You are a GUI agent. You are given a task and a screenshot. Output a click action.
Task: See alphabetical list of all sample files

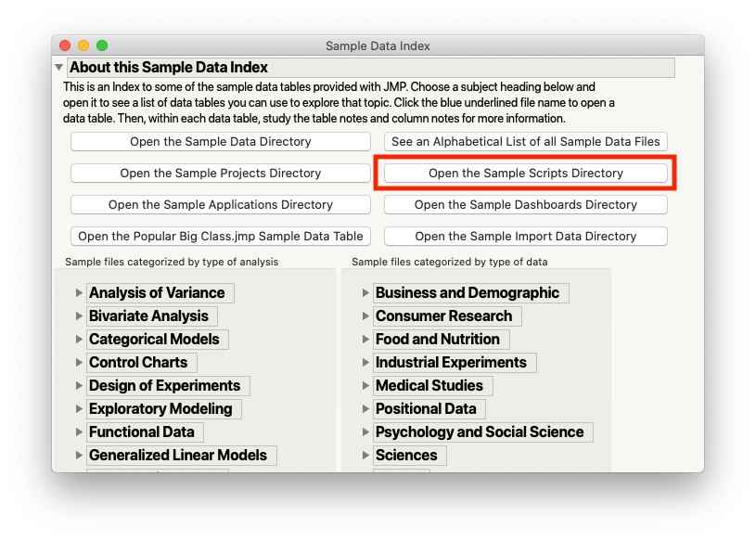tap(525, 142)
